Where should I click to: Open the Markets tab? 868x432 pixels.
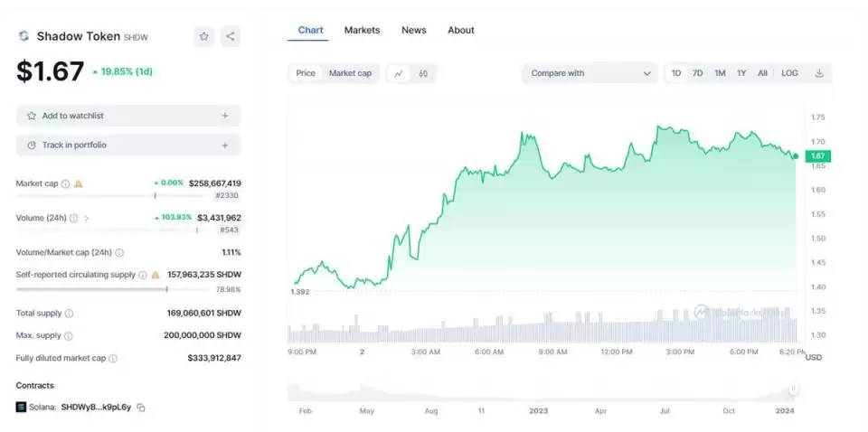tap(362, 30)
